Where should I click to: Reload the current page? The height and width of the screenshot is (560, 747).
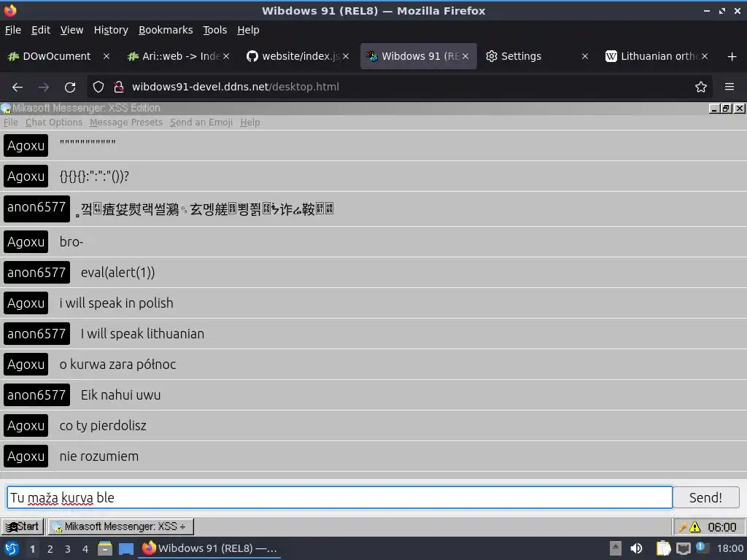(70, 87)
